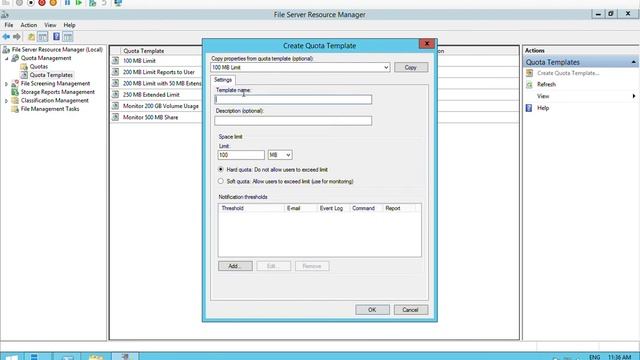Click the ENG language indicator in taskbar
This screenshot has height=360, width=640.
tap(594, 357)
